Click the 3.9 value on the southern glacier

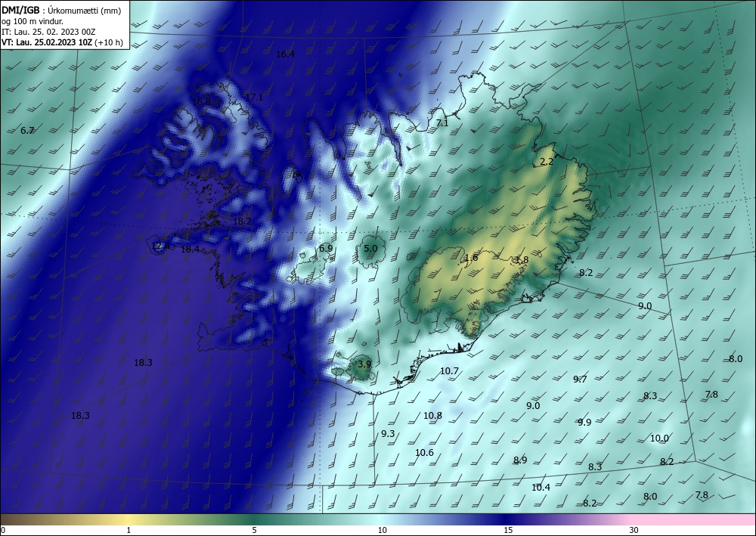click(x=365, y=364)
